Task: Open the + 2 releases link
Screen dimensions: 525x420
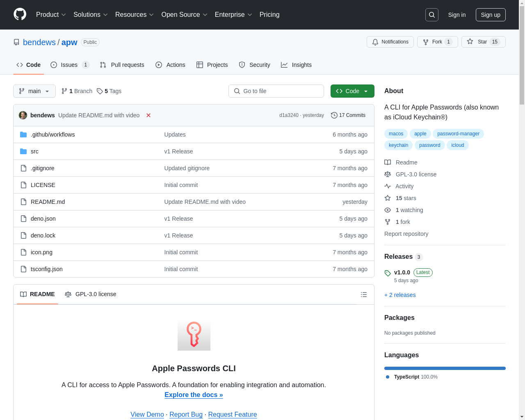Action: [x=400, y=295]
